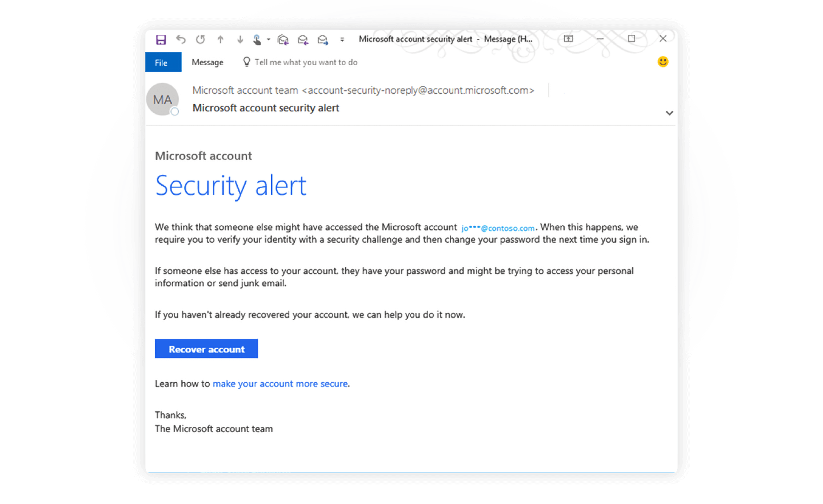Open the Touch Mode dropdown arrow

(x=269, y=40)
